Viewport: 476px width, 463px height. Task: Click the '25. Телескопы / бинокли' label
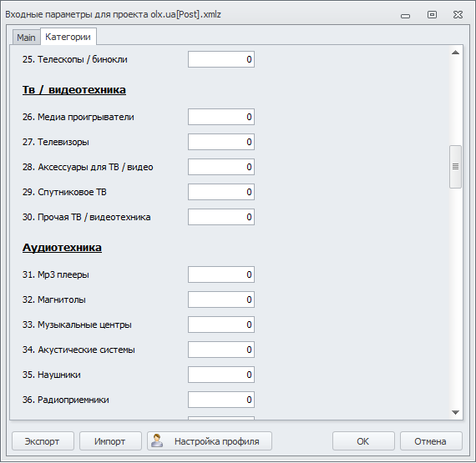tap(74, 59)
